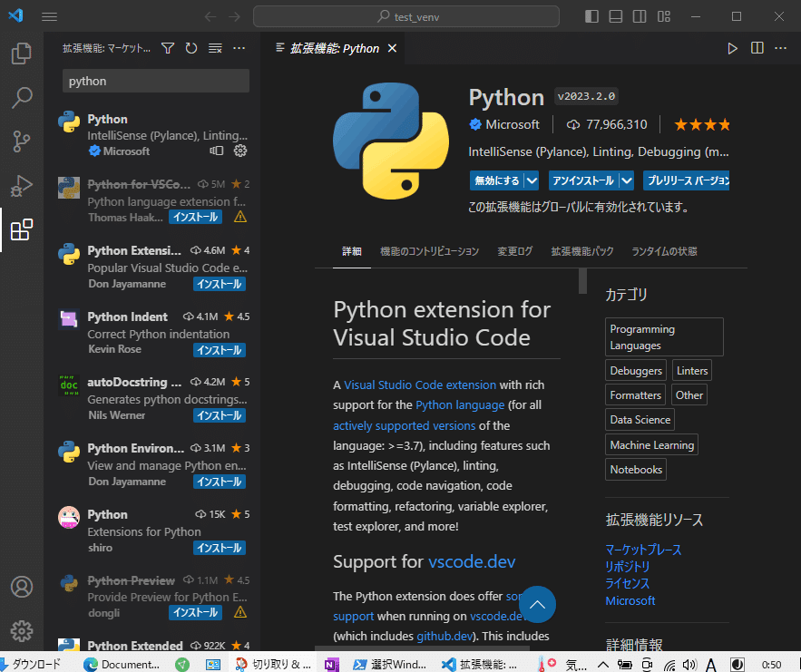Click the warning icon on Python Preview
This screenshot has width=801, height=672.
240,612
